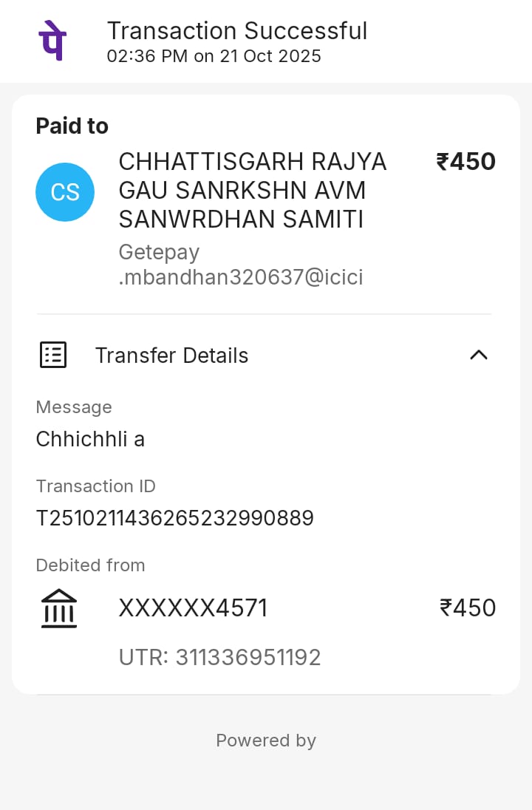Click the bold ₹450 paid amount
The width and height of the screenshot is (532, 810).
465,162
